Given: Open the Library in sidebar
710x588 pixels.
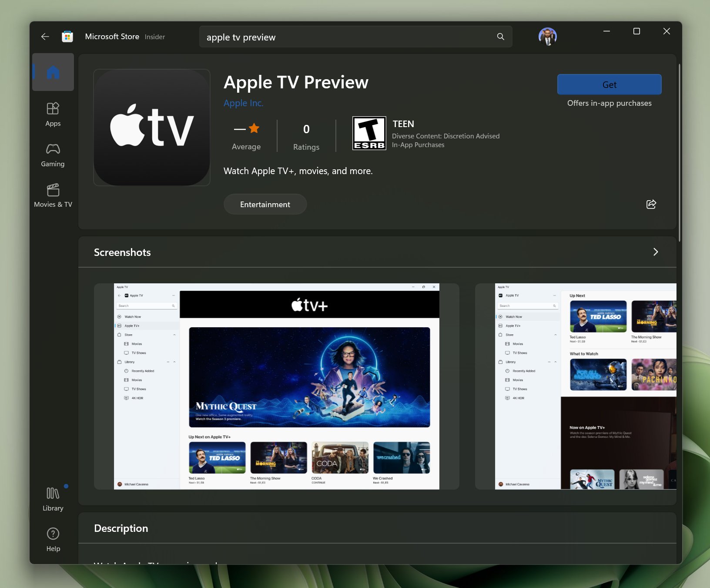Looking at the screenshot, I should (x=53, y=499).
